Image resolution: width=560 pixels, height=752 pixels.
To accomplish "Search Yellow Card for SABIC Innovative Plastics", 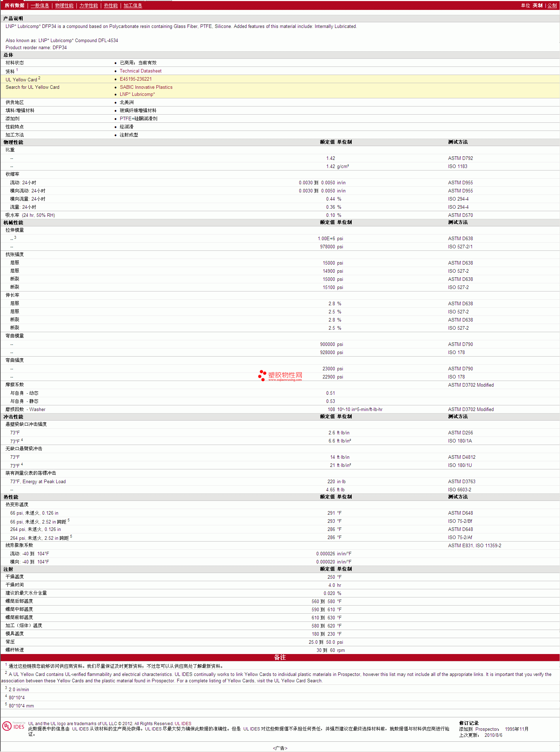I will pos(146,87).
